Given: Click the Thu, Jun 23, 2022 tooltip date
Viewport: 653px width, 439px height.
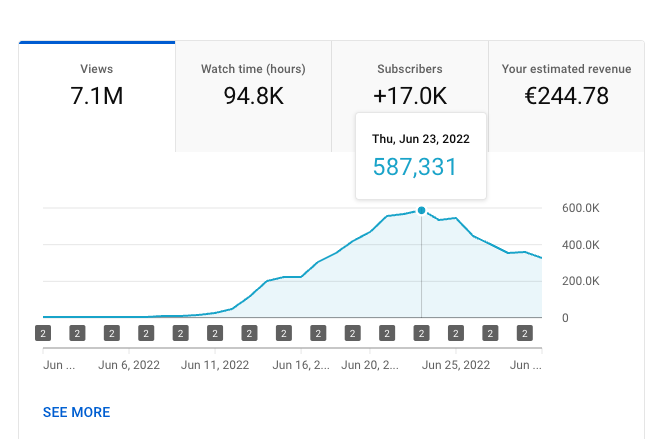Looking at the screenshot, I should pyautogui.click(x=421, y=139).
